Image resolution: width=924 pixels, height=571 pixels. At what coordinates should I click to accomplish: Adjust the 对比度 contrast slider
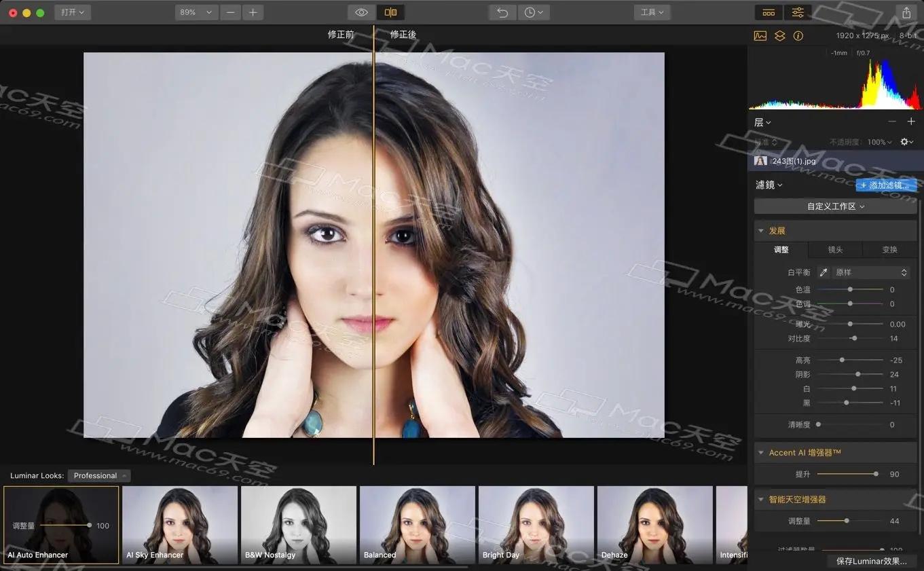tap(850, 338)
